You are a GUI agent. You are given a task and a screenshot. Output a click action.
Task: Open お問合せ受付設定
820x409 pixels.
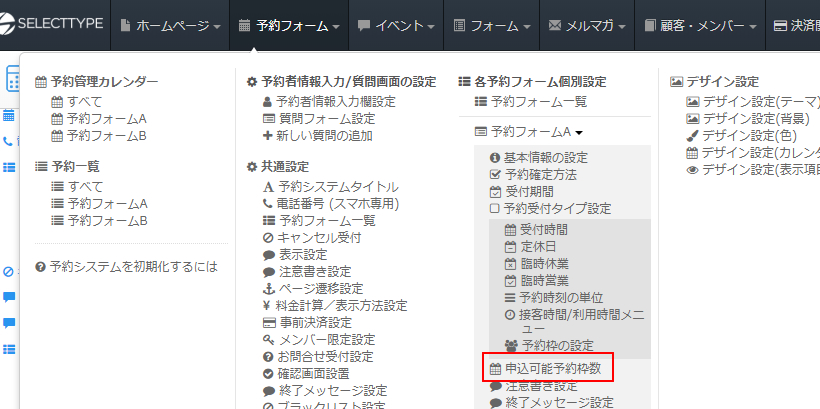click(x=318, y=357)
